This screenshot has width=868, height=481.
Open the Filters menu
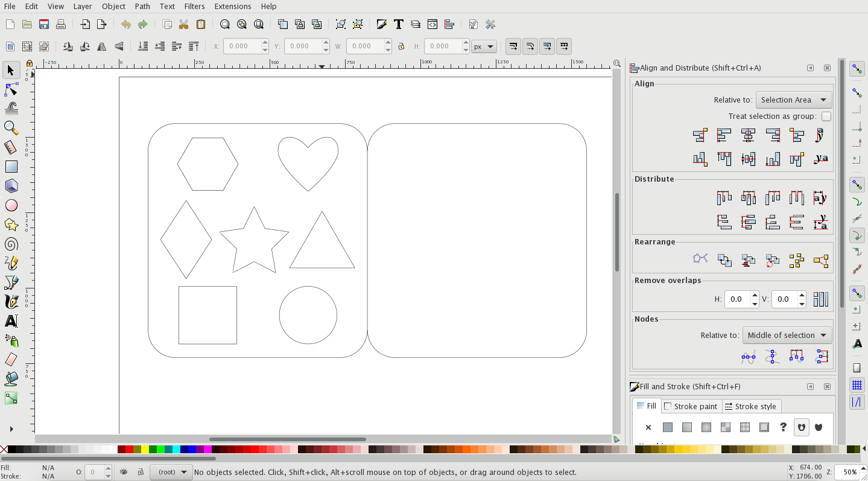194,6
